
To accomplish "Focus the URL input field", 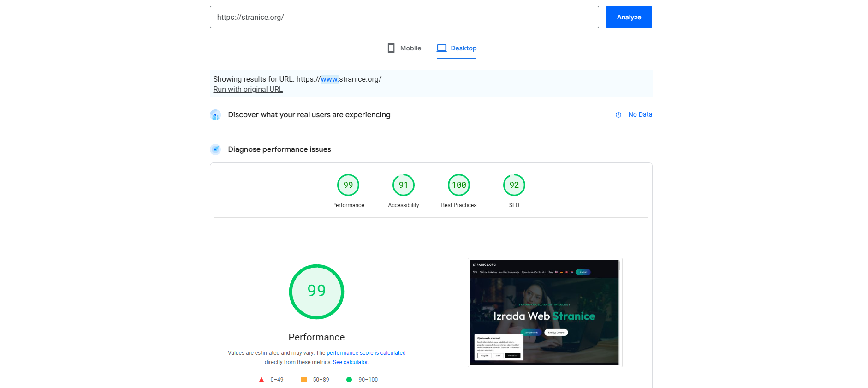I will 404,17.
